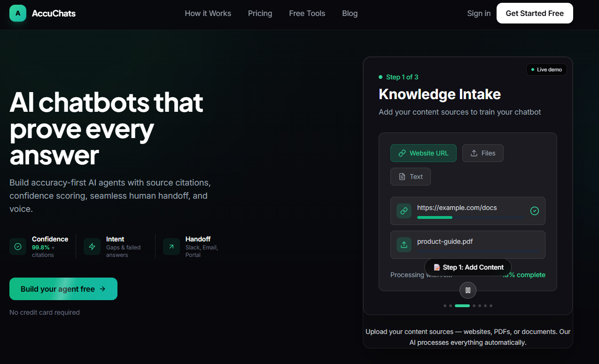This screenshot has height=364, width=599.
Task: Click upload icon next to product-guide.pdf
Action: point(404,245)
